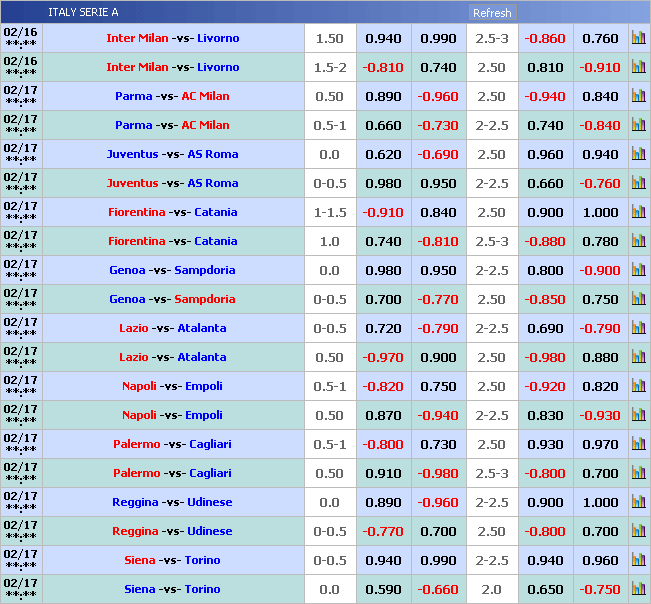Open chart icon for Siena 2.0 total row
651x604 pixels.
click(x=638, y=590)
